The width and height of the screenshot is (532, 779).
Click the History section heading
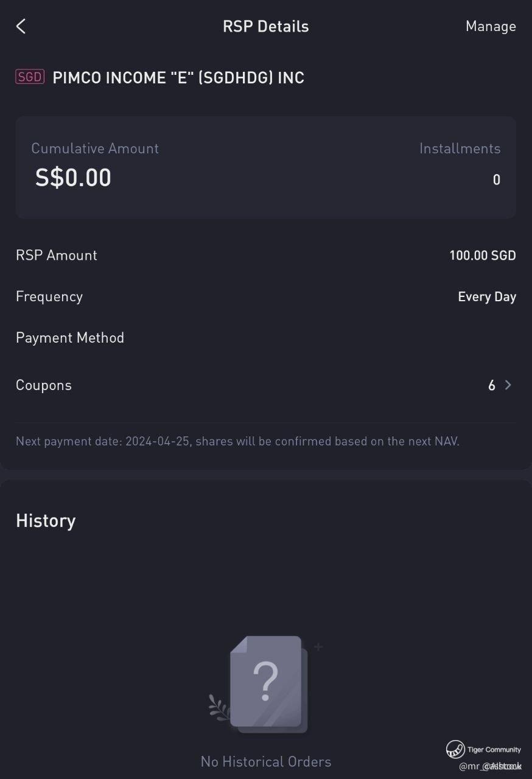point(46,521)
